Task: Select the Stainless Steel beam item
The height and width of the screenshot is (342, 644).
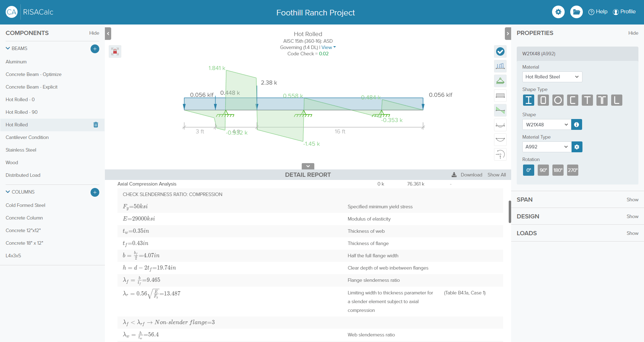Action: coord(21,150)
